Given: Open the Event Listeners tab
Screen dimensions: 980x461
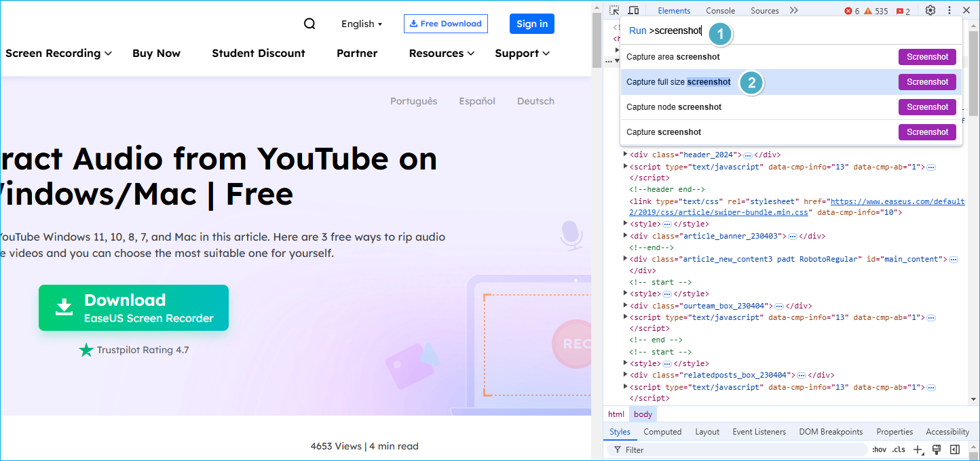Looking at the screenshot, I should click(759, 432).
